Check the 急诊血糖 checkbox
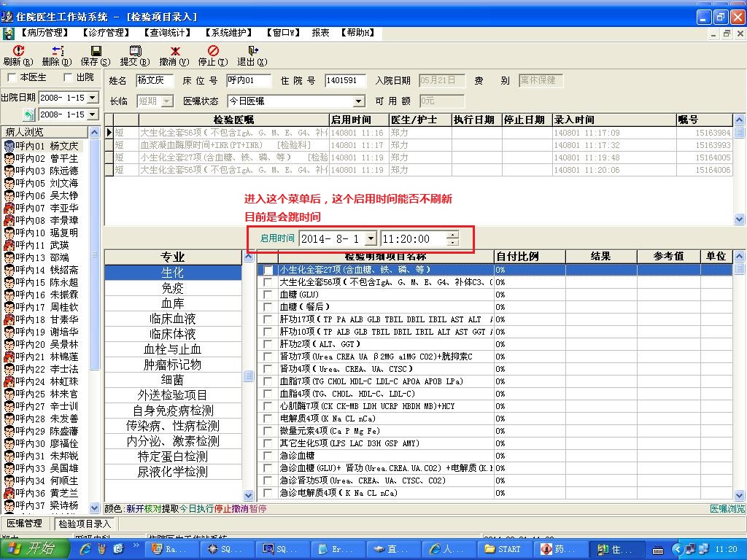 coord(268,456)
